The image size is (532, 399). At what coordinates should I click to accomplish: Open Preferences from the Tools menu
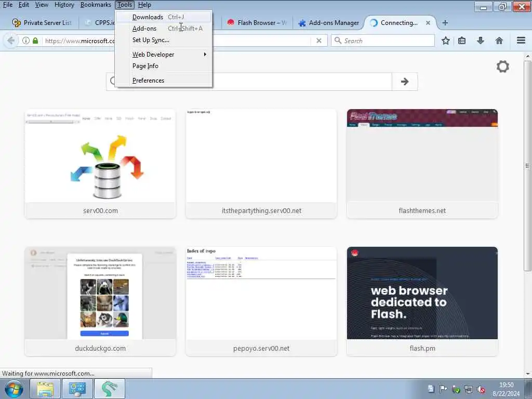(164, 81)
